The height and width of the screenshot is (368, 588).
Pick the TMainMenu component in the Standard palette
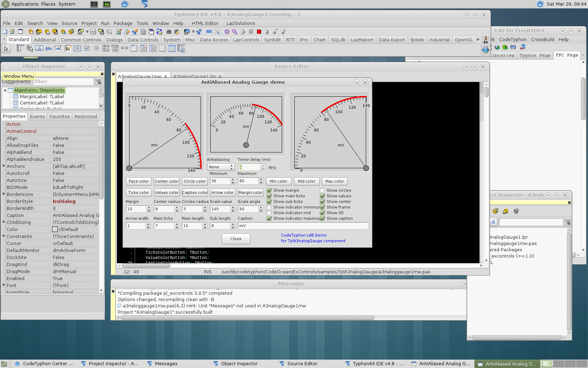20,48
